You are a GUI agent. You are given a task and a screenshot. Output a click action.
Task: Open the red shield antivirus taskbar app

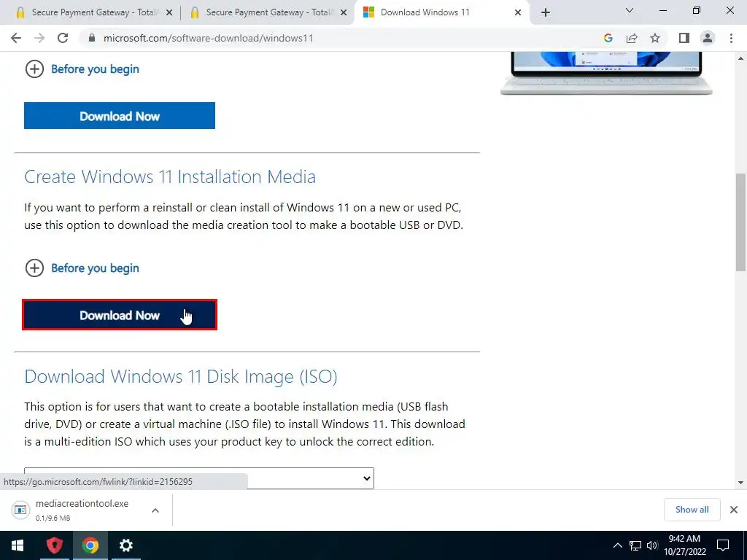tap(55, 545)
